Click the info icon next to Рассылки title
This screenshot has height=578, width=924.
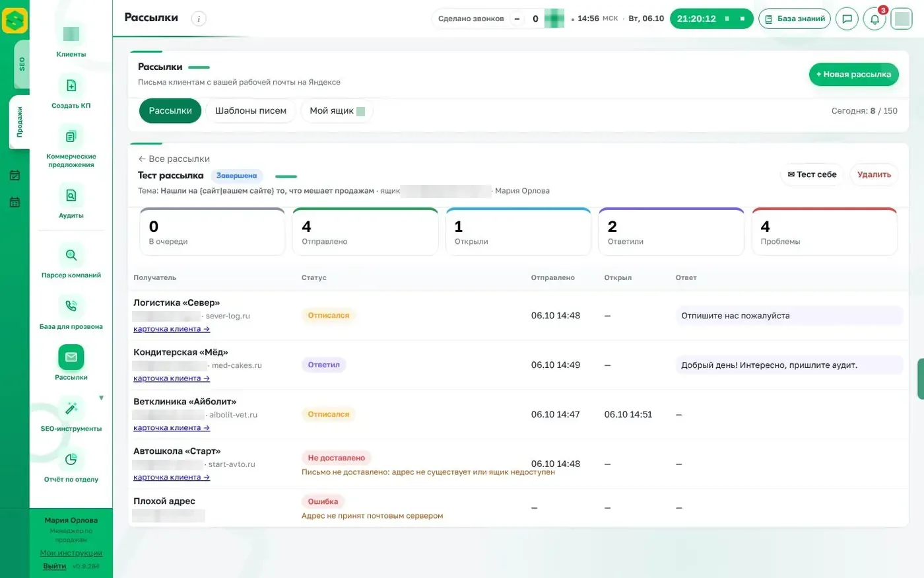[199, 18]
